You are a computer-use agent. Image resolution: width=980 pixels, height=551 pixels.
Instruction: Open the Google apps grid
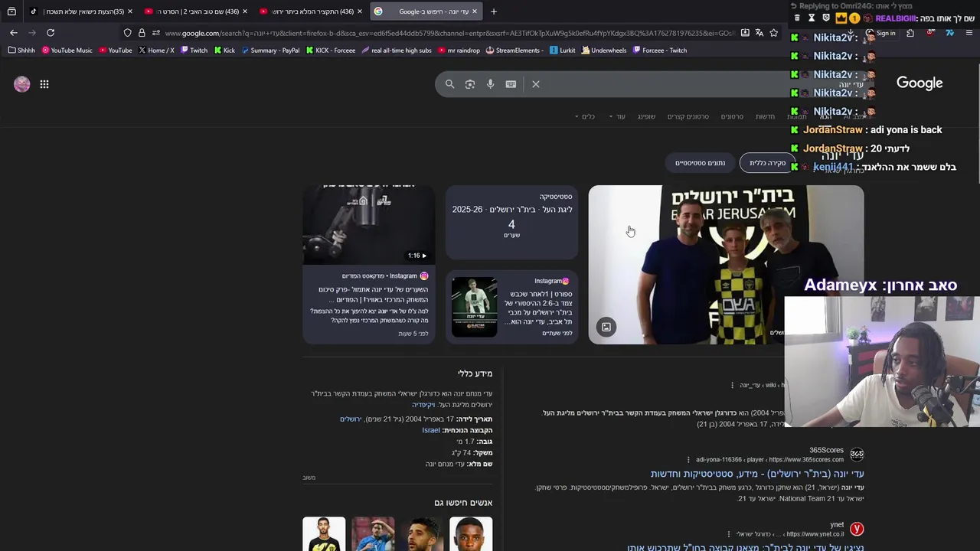pos(44,84)
